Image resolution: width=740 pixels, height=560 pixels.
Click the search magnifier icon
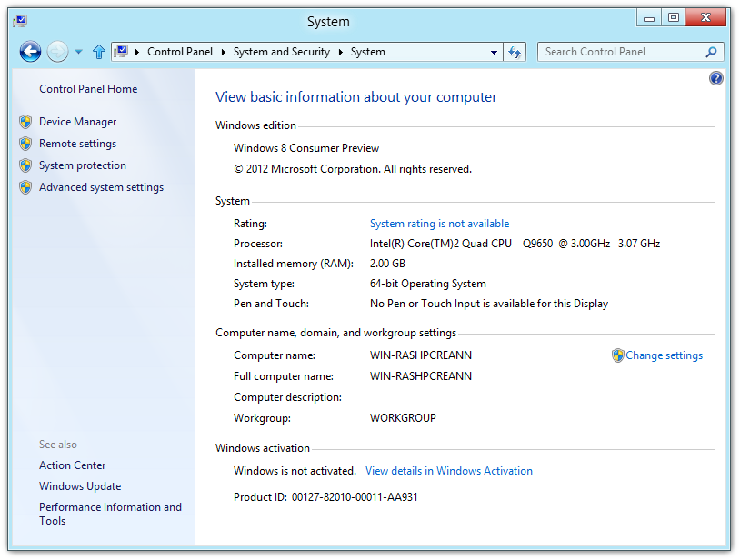click(712, 52)
